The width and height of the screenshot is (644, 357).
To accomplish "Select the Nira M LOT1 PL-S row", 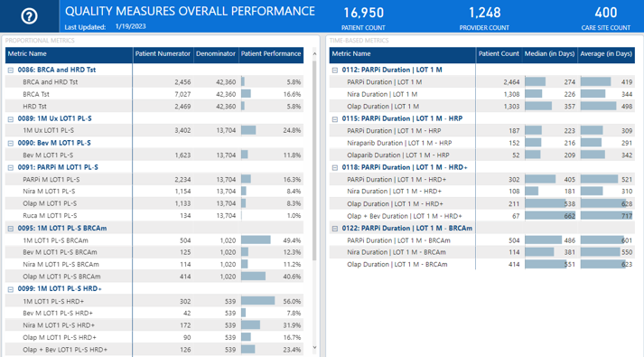I will [x=154, y=192].
